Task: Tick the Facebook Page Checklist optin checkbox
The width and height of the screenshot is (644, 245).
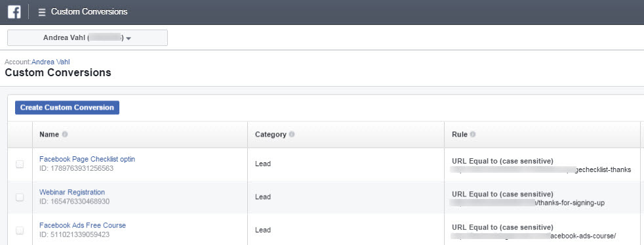Action: [20, 164]
